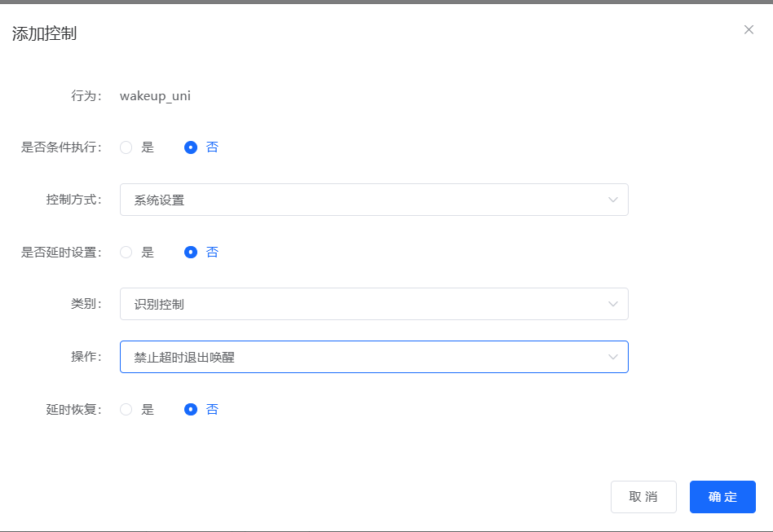Select the 是 radio button for 延时恢复

(x=126, y=409)
